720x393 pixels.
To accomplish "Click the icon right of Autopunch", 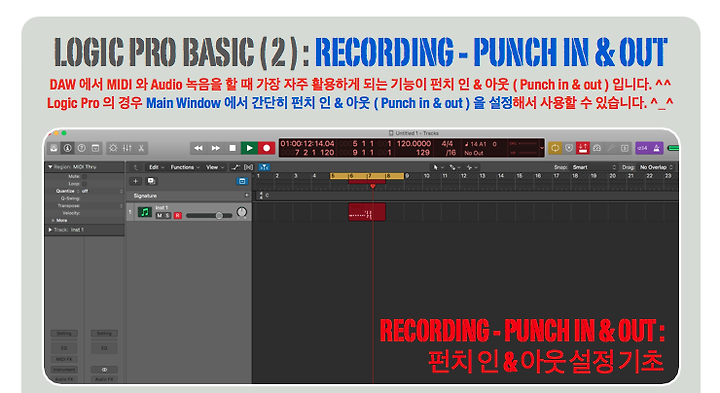I will (597, 148).
